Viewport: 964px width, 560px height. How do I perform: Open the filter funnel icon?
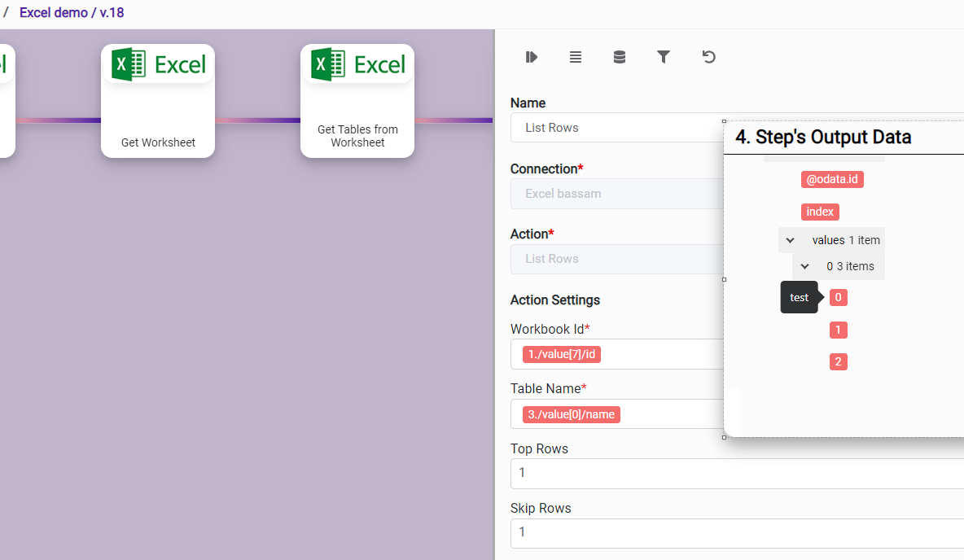tap(664, 57)
